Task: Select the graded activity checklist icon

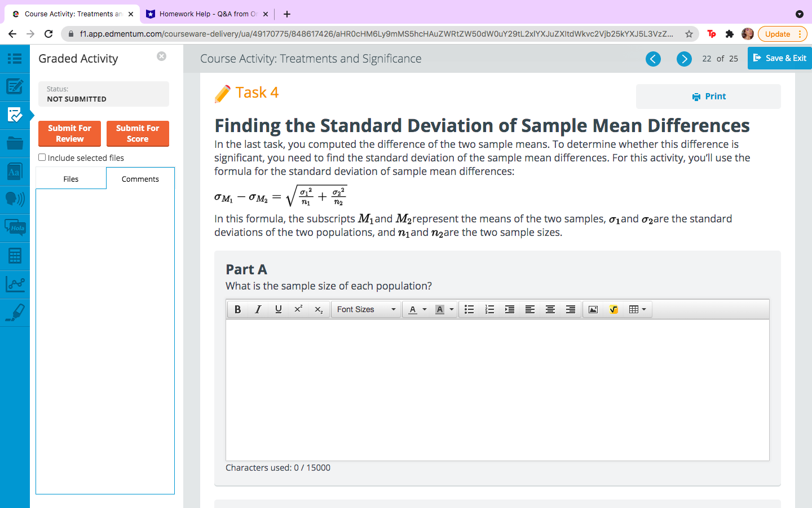Action: pos(15,115)
